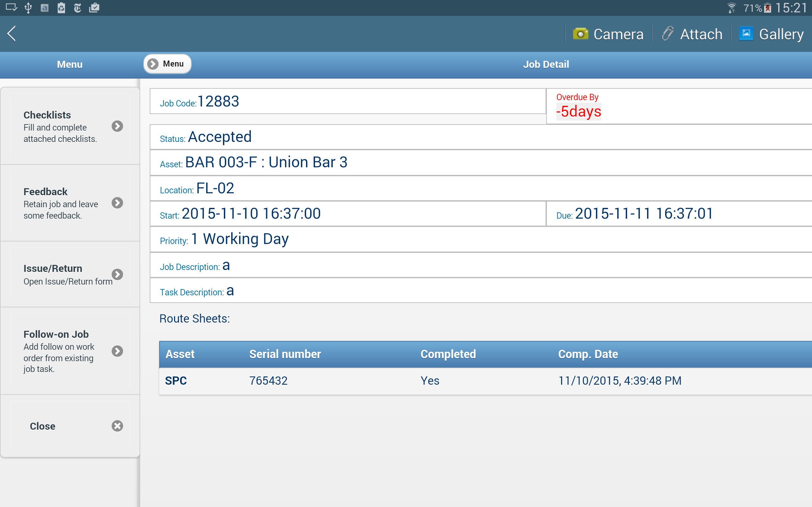Viewport: 812px width, 507px height.
Task: Click the Close menu item text
Action: click(43, 426)
